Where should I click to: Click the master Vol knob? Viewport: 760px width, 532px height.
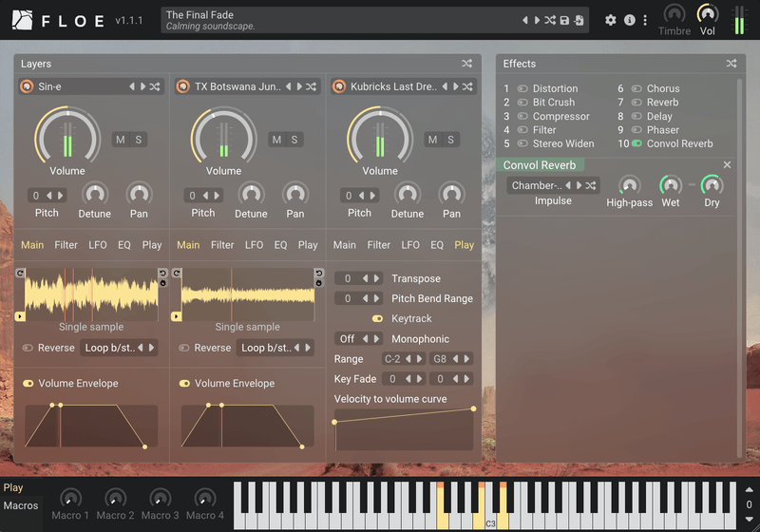(708, 14)
